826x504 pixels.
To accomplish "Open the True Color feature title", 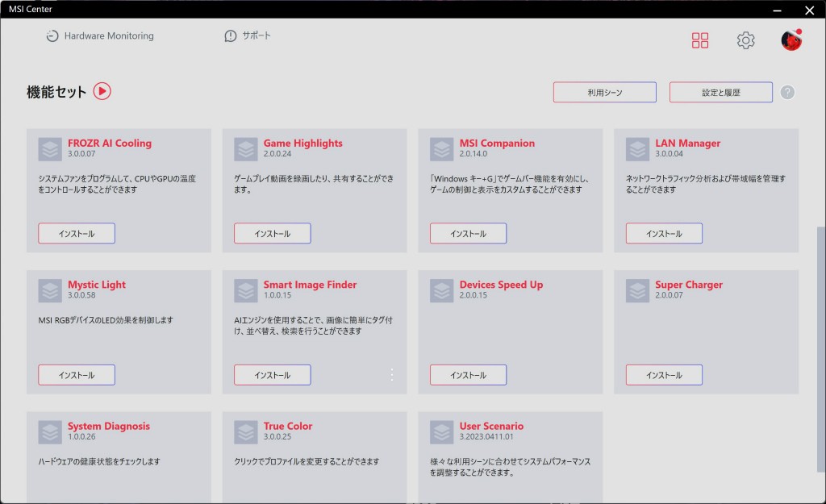I will (287, 426).
